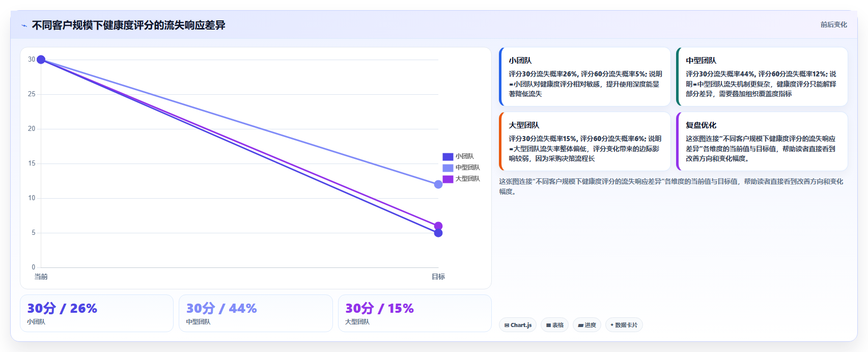Toggle 中型团队 legend color swatch
The height and width of the screenshot is (352, 868).
[447, 168]
